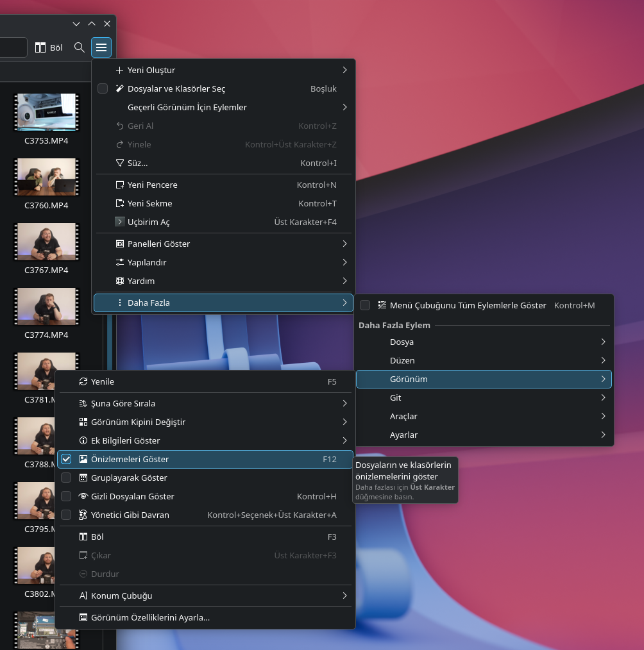This screenshot has width=644, height=650.
Task: Expand the Görünüm Kipini Değiştir submenu
Action: click(x=205, y=422)
